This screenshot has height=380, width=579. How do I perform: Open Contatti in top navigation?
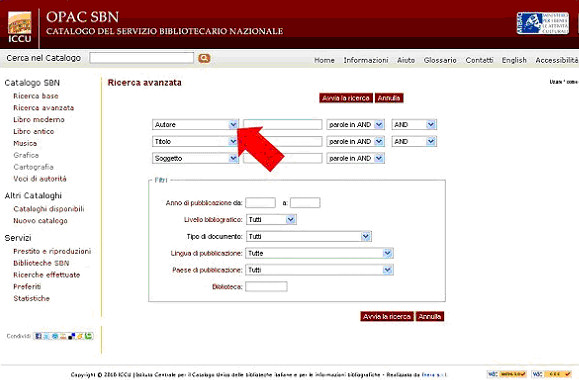coord(479,60)
